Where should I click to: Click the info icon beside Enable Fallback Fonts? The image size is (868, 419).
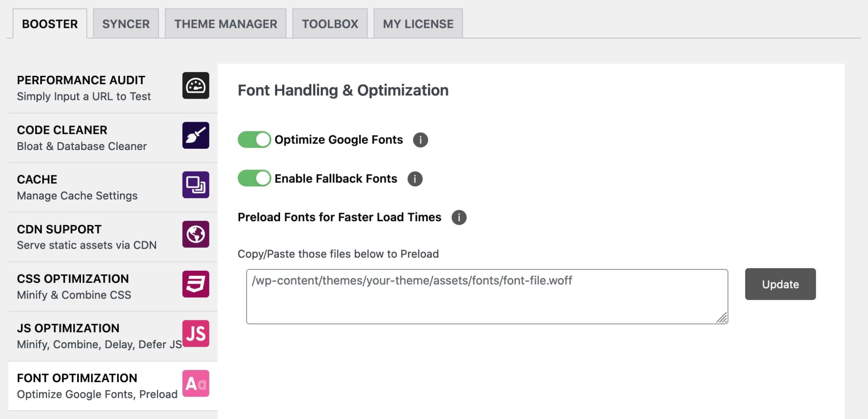click(415, 178)
